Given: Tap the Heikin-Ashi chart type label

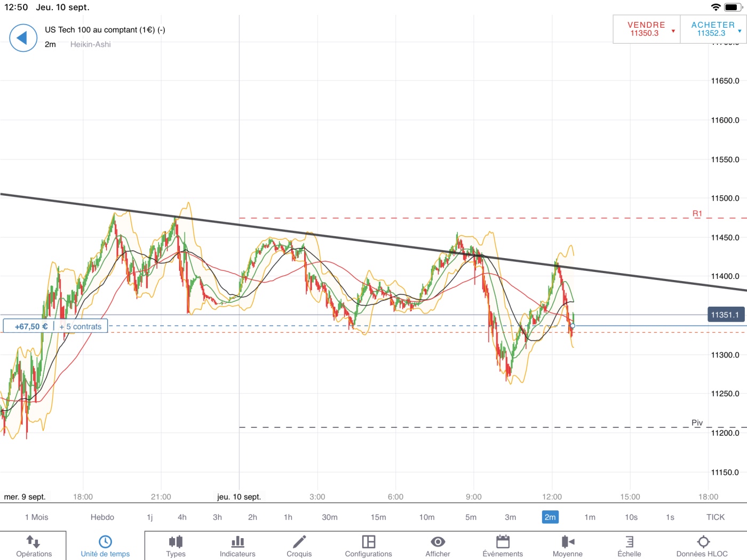Looking at the screenshot, I should (x=91, y=44).
